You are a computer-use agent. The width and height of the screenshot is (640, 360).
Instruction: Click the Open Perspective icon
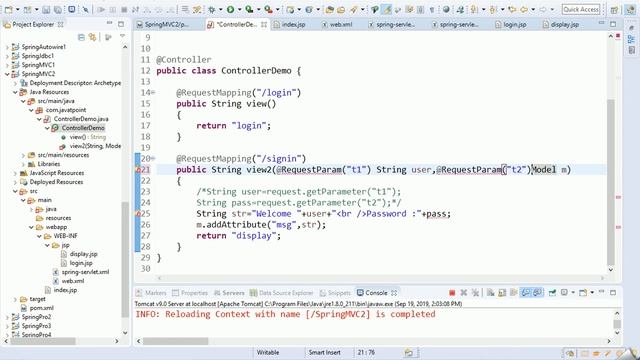(x=614, y=10)
